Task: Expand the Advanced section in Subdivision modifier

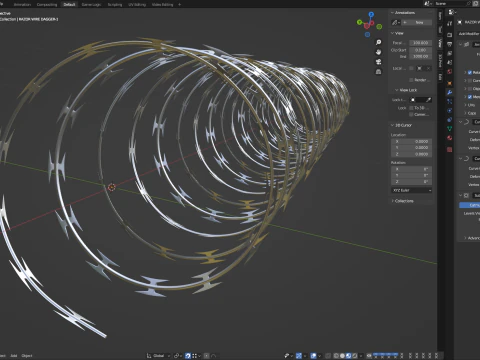Action: click(472, 238)
